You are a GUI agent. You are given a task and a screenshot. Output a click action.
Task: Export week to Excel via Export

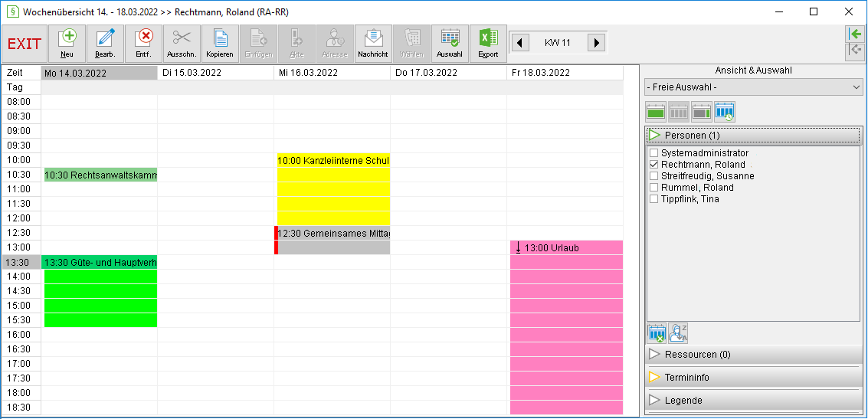click(x=488, y=44)
